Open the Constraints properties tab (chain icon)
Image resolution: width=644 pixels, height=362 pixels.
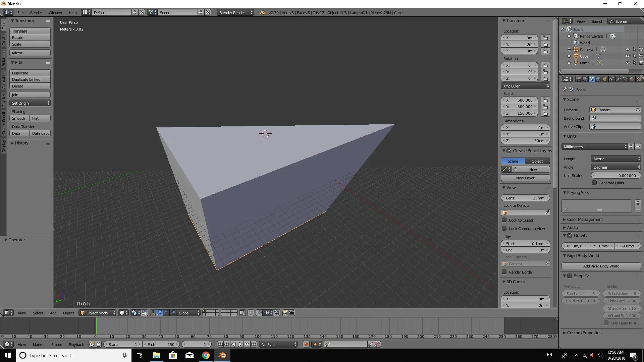pyautogui.click(x=612, y=79)
